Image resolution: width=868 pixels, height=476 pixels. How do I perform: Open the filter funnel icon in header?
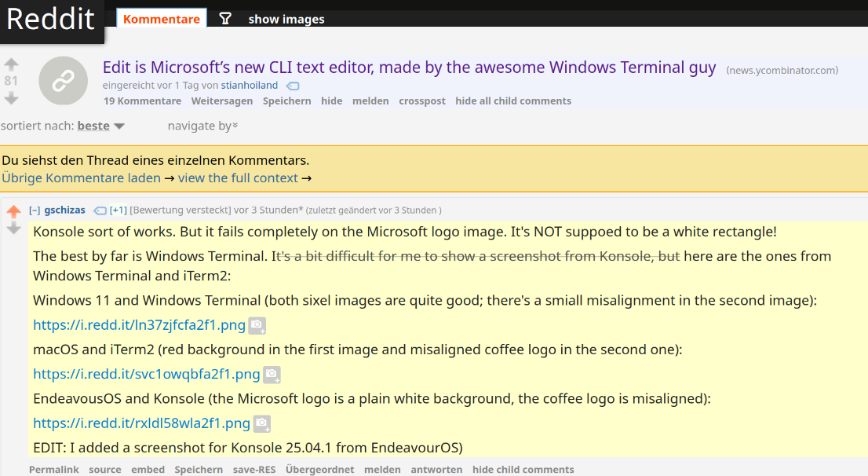tap(225, 19)
